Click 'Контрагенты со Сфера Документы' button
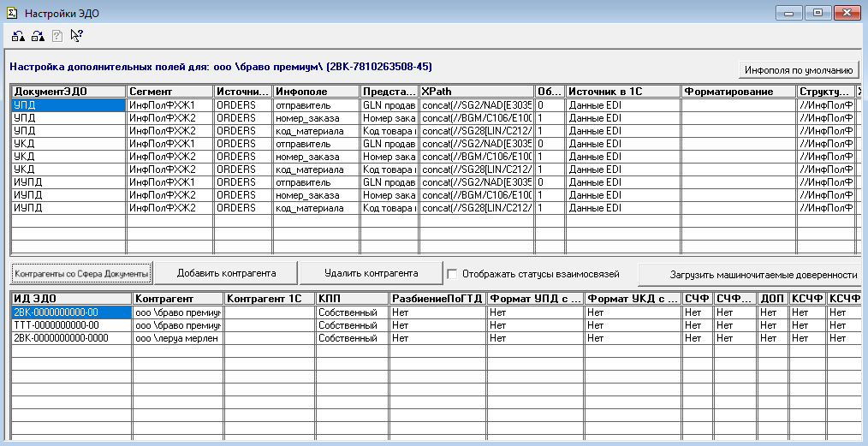The height and width of the screenshot is (446, 868). tap(81, 273)
